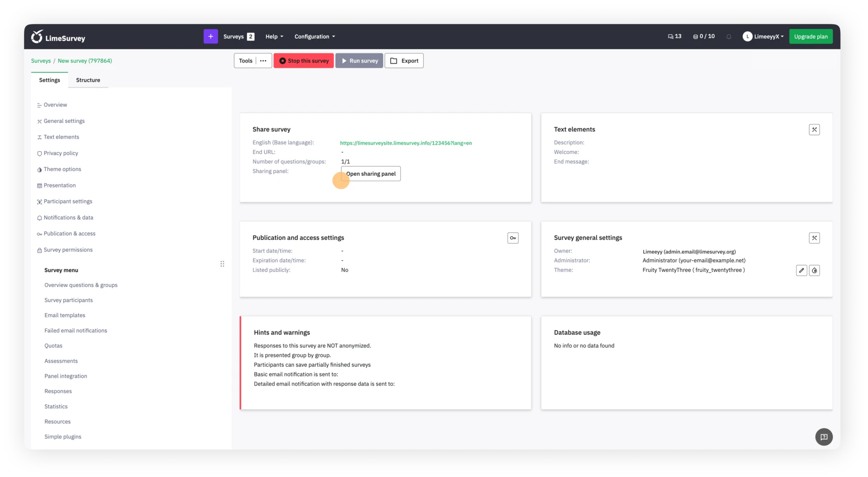Switch to the Structure tab
Image resolution: width=868 pixels, height=477 pixels.
point(88,80)
